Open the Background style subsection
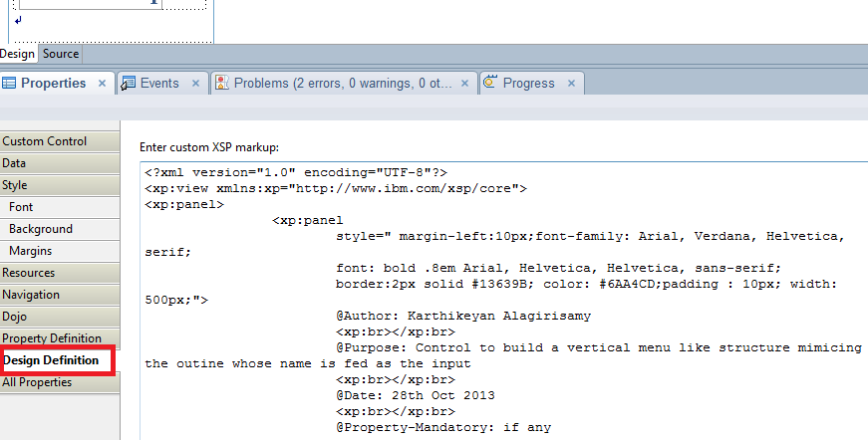This screenshot has width=868, height=440. [x=60, y=229]
